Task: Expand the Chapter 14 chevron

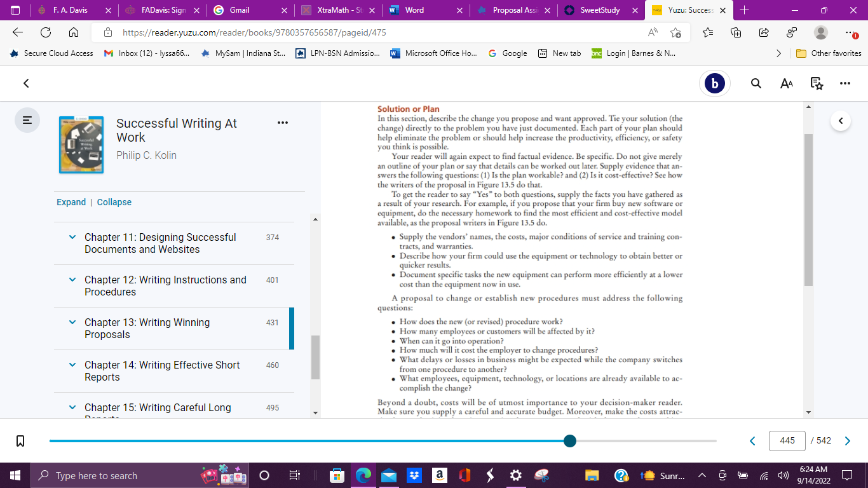Action: 72,365
